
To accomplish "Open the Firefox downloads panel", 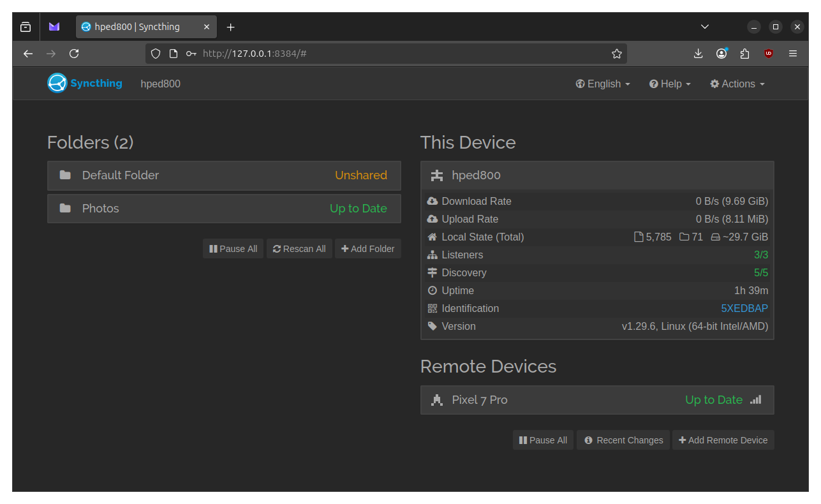I will point(699,54).
